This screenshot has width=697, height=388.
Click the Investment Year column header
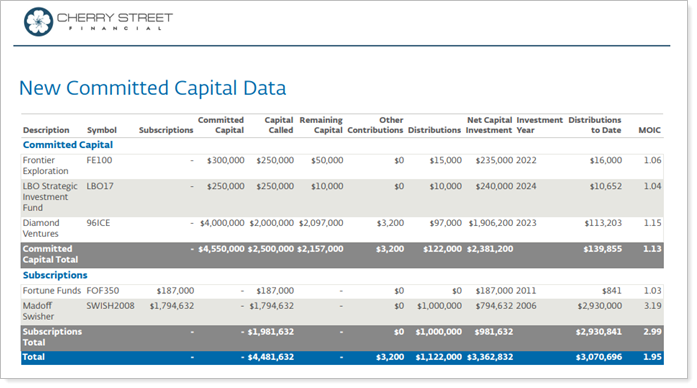point(539,125)
